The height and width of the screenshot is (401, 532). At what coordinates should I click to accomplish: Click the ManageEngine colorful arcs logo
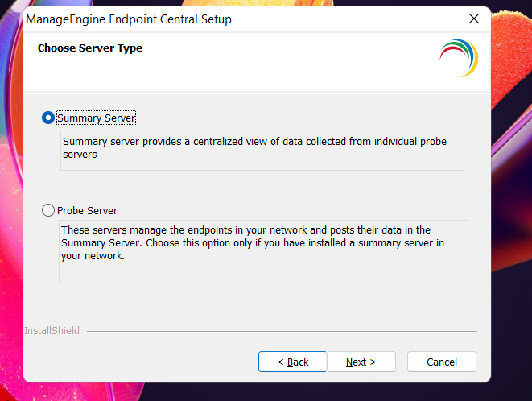click(459, 58)
